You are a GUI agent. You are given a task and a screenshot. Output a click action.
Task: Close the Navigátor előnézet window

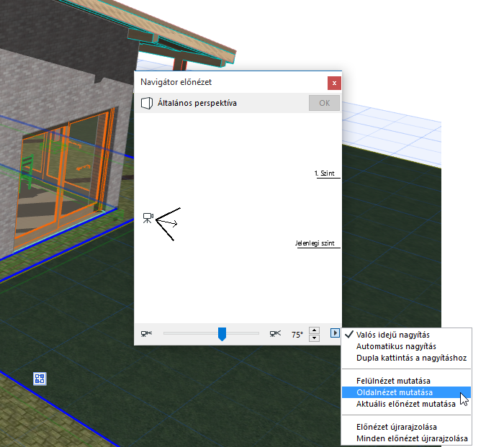pos(334,83)
